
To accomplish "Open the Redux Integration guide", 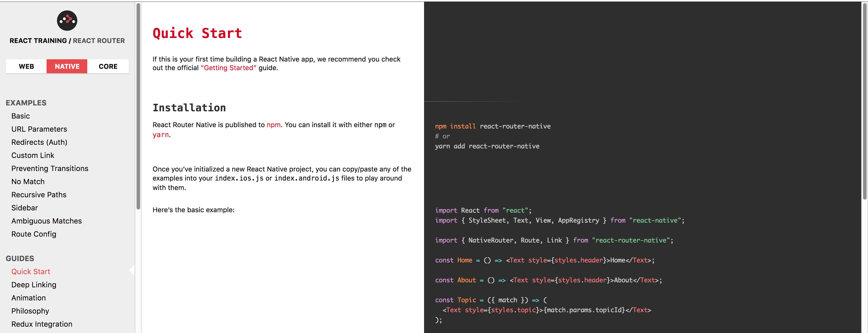I will point(41,324).
